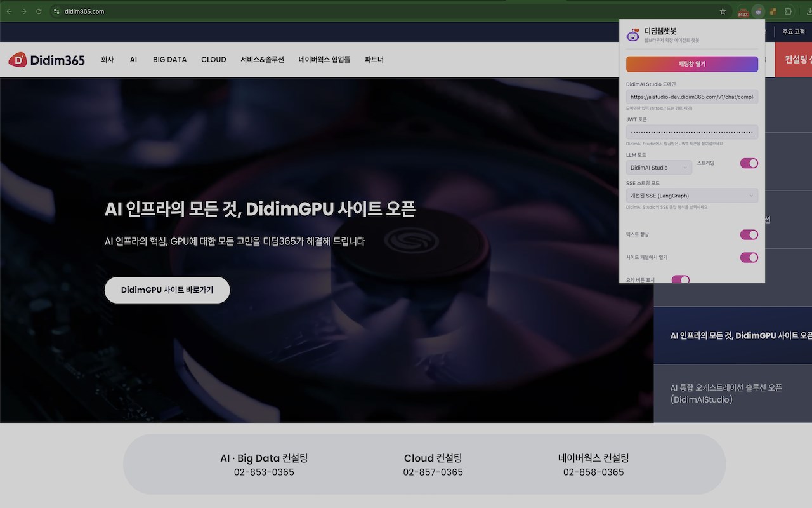Select the AI 통합 오케스트레이션 솔루션 오픈 slide item
Image resolution: width=812 pixels, height=508 pixels.
pyautogui.click(x=733, y=394)
